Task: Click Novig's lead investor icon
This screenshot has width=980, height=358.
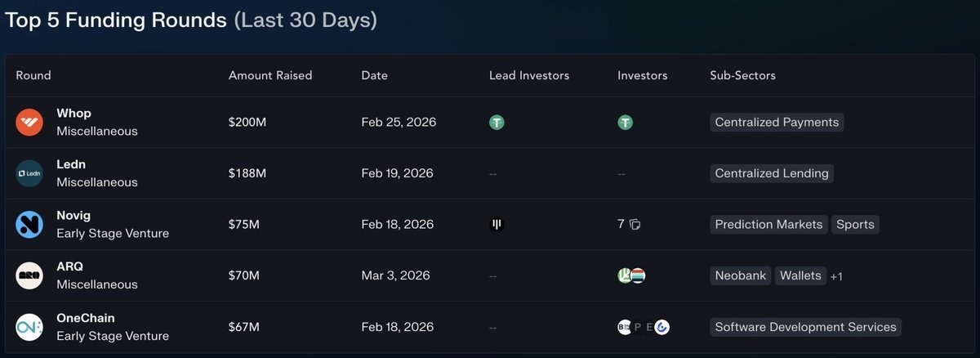Action: [497, 224]
